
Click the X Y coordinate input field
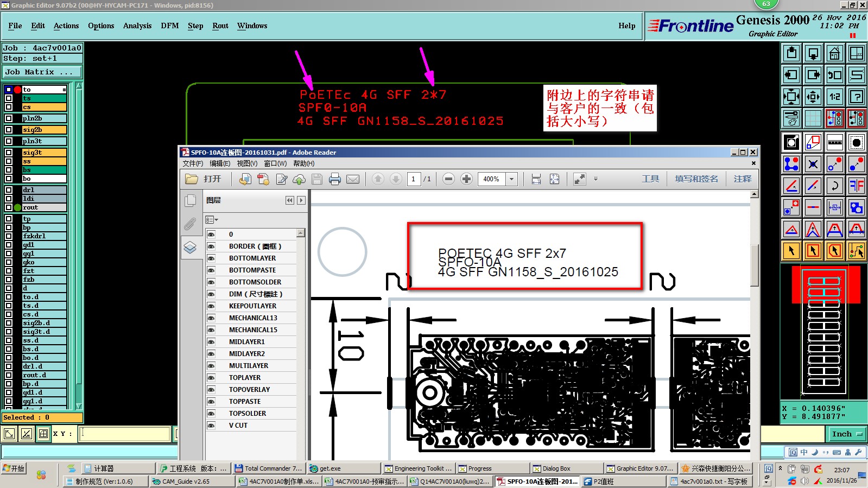click(125, 434)
